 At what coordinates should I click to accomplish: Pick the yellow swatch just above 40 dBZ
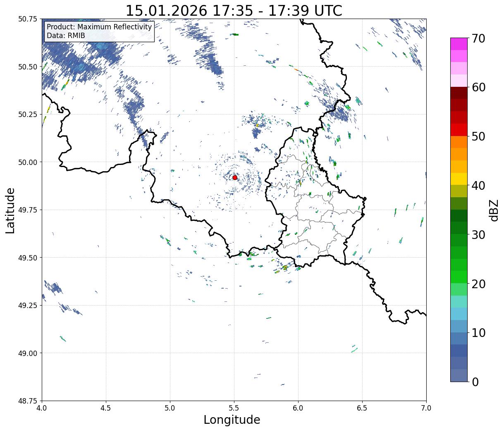pos(459,179)
